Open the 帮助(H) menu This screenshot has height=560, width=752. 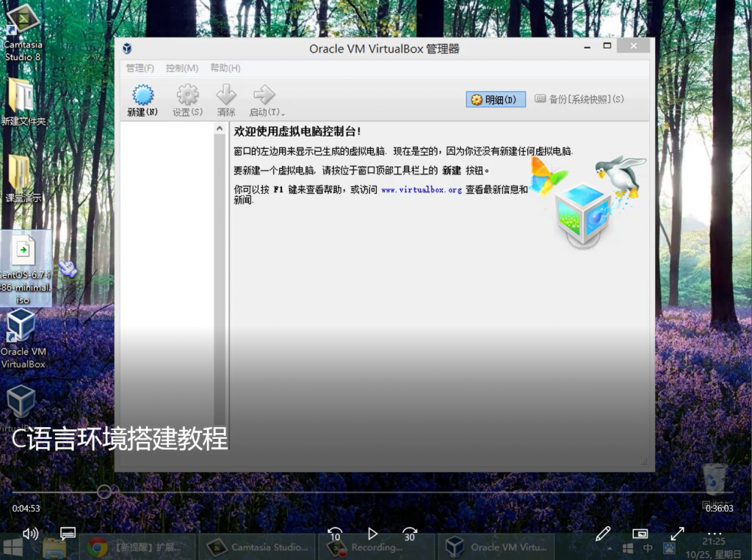(x=225, y=68)
